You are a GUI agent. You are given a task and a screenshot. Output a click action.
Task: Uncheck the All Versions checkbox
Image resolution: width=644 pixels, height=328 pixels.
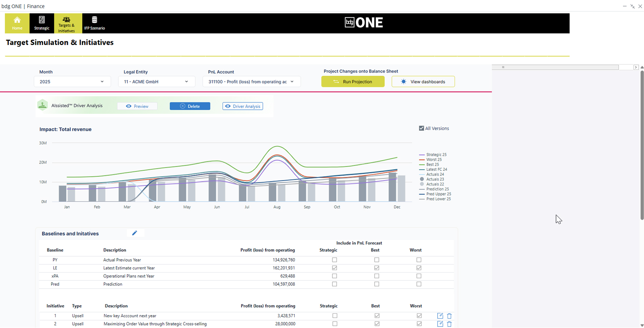pos(421,128)
